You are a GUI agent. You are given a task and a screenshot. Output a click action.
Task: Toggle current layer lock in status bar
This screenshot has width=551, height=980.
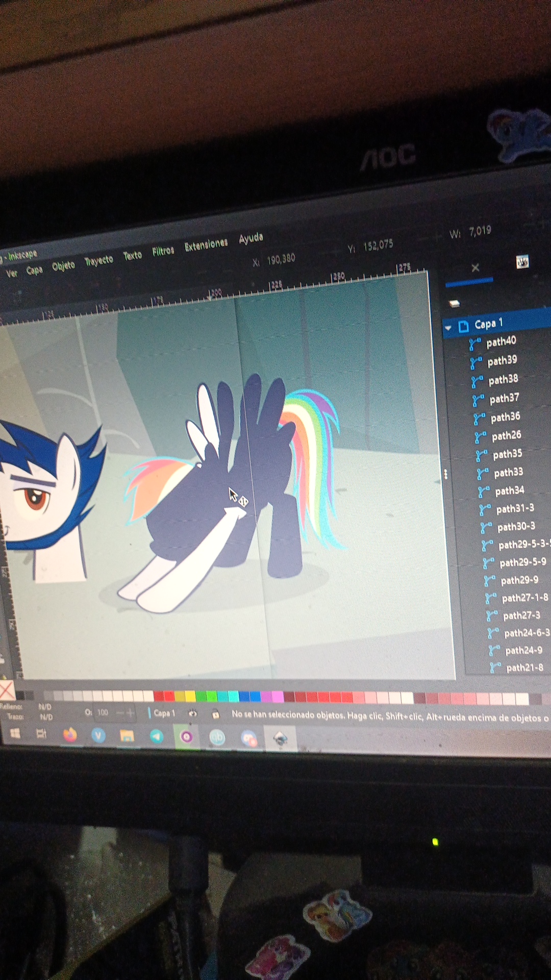215,714
